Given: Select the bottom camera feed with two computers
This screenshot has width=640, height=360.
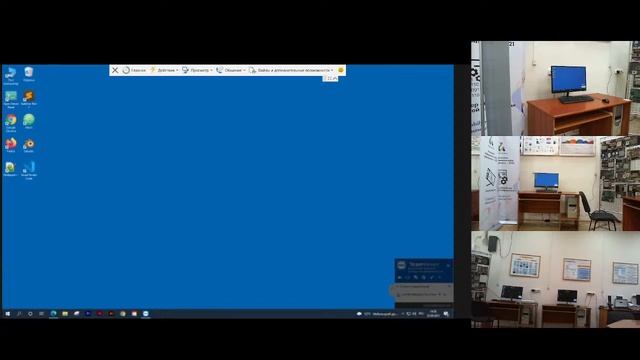Looking at the screenshot, I should pyautogui.click(x=556, y=280).
